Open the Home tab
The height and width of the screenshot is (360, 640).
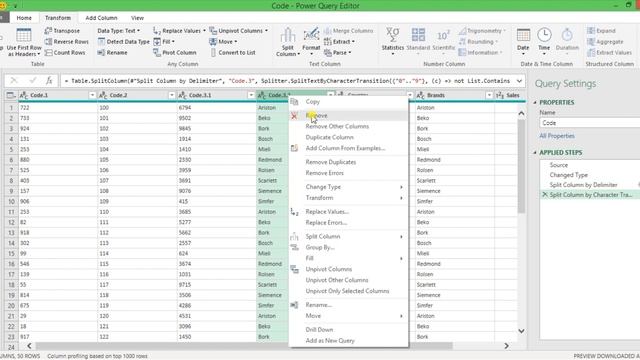pyautogui.click(x=24, y=18)
